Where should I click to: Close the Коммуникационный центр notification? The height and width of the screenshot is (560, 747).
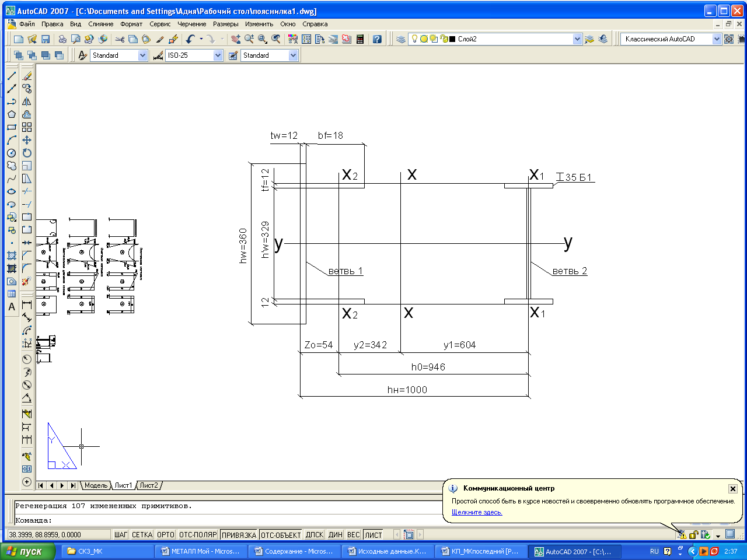(x=733, y=489)
